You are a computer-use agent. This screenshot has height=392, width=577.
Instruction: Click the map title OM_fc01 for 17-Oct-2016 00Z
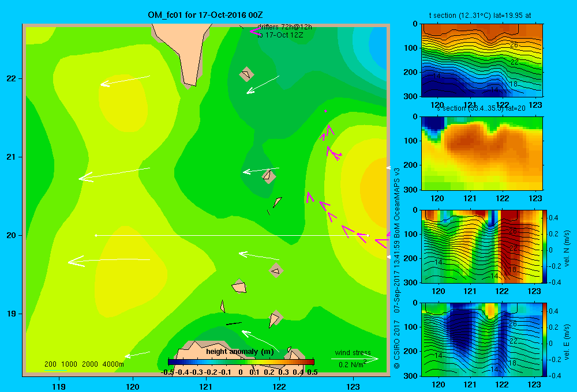click(x=205, y=15)
